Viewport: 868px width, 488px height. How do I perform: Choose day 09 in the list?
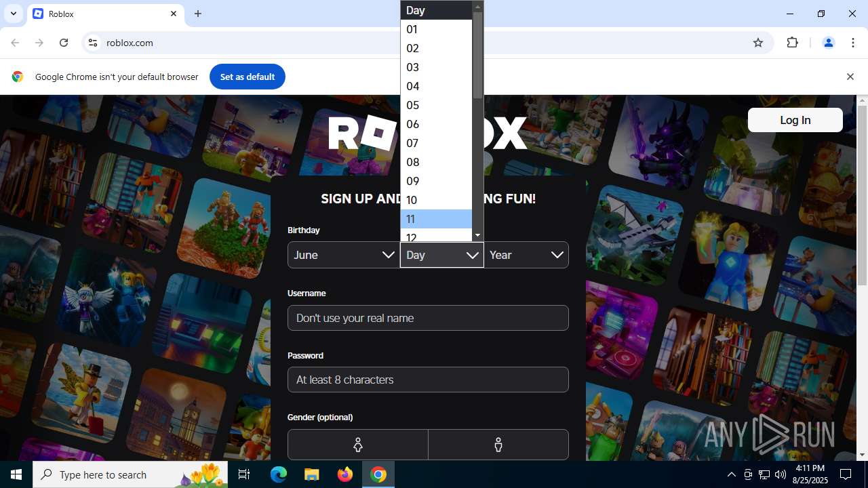click(x=436, y=181)
